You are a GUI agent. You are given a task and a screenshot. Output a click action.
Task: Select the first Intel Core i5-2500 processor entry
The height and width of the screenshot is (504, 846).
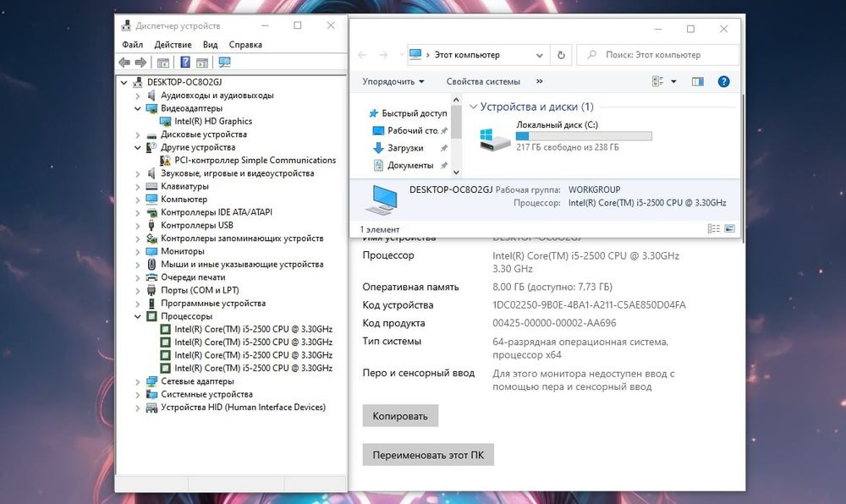click(x=253, y=329)
